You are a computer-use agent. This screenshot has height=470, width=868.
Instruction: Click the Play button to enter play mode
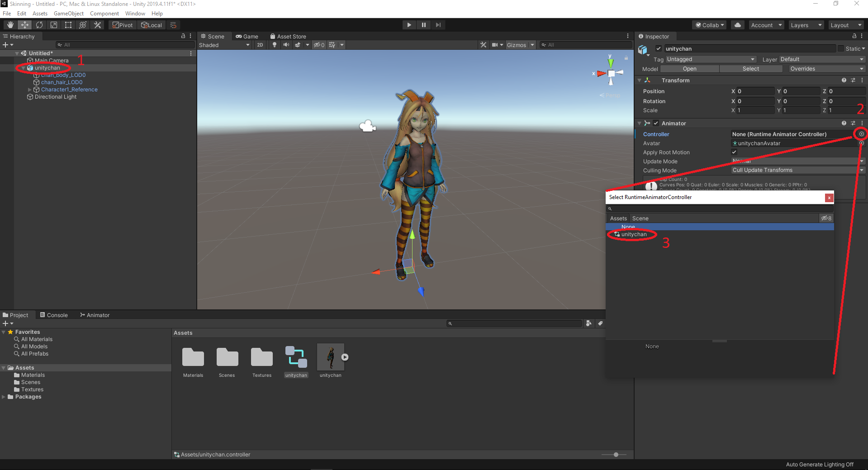tap(408, 25)
